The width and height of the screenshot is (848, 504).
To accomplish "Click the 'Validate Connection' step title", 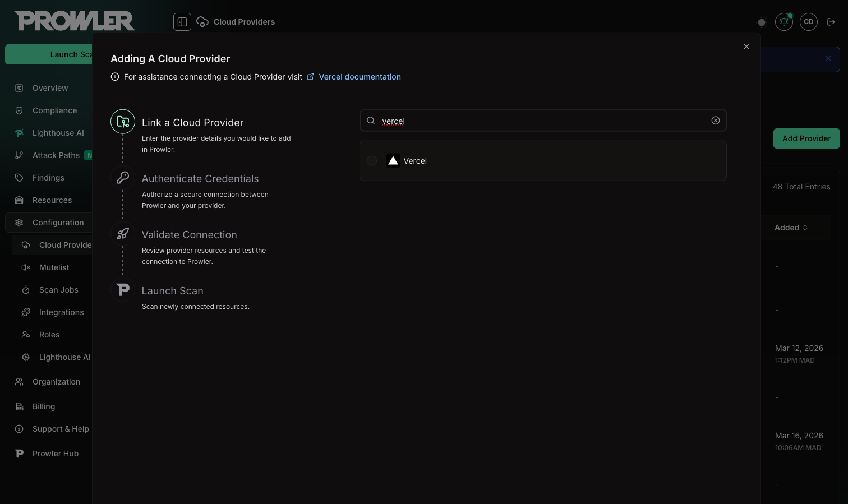I will pyautogui.click(x=189, y=235).
